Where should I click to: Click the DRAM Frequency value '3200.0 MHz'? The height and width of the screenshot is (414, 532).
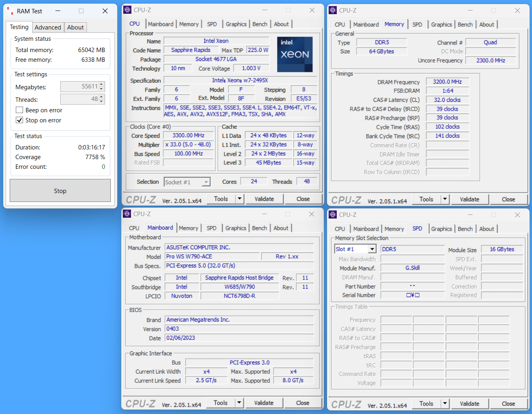pyautogui.click(x=448, y=82)
